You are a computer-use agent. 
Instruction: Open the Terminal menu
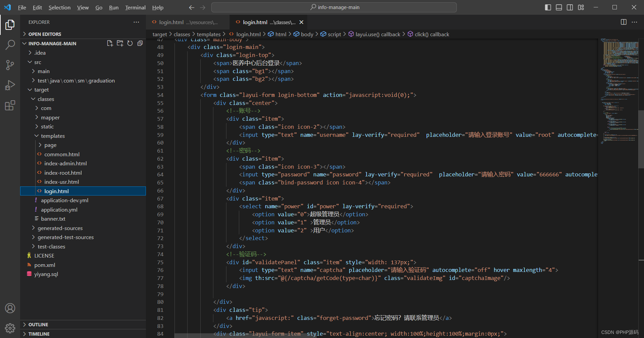click(135, 7)
